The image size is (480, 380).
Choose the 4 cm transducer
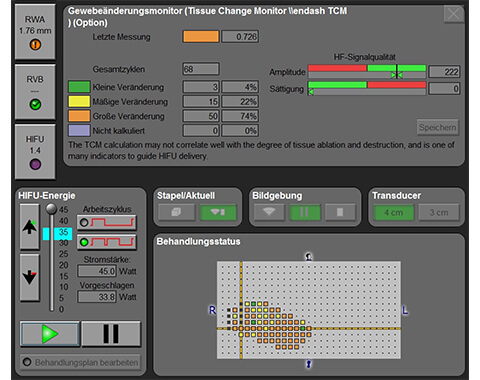pyautogui.click(x=394, y=212)
